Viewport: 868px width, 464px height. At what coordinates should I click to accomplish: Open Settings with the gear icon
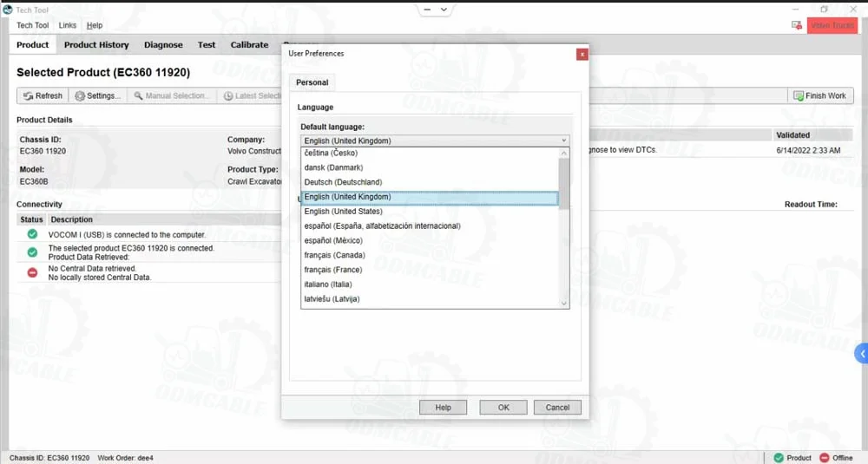click(80, 96)
